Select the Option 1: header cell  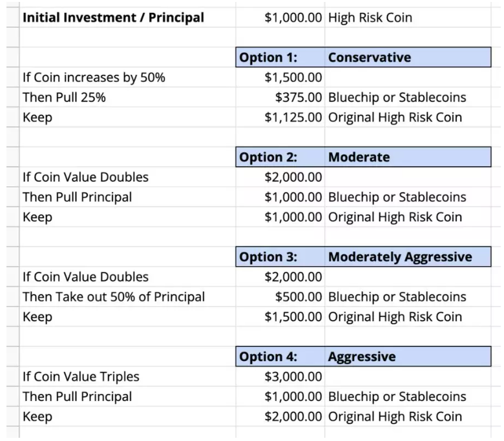pyautogui.click(x=280, y=57)
